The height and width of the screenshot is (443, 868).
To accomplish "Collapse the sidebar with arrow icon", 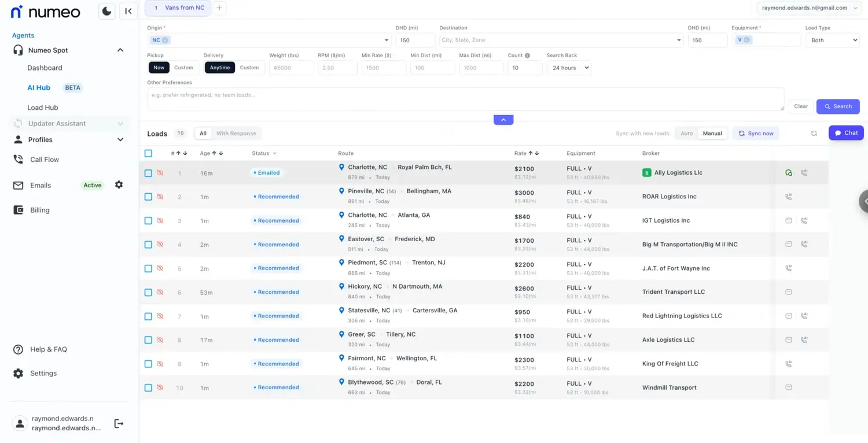I will (128, 11).
